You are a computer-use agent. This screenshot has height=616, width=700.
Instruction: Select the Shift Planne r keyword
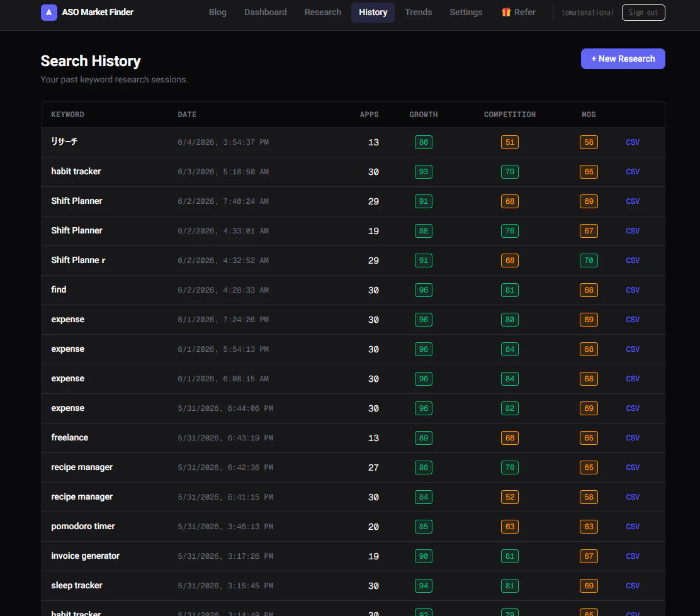[x=78, y=260]
